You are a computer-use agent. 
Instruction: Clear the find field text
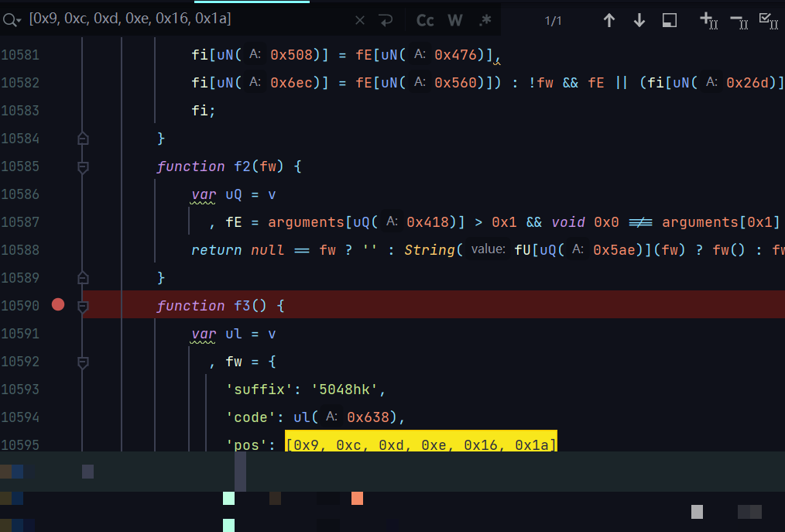click(x=360, y=20)
